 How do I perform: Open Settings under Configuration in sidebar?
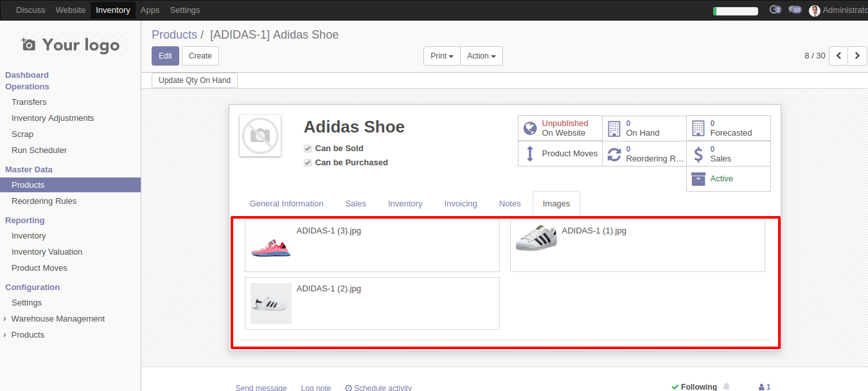[26, 303]
